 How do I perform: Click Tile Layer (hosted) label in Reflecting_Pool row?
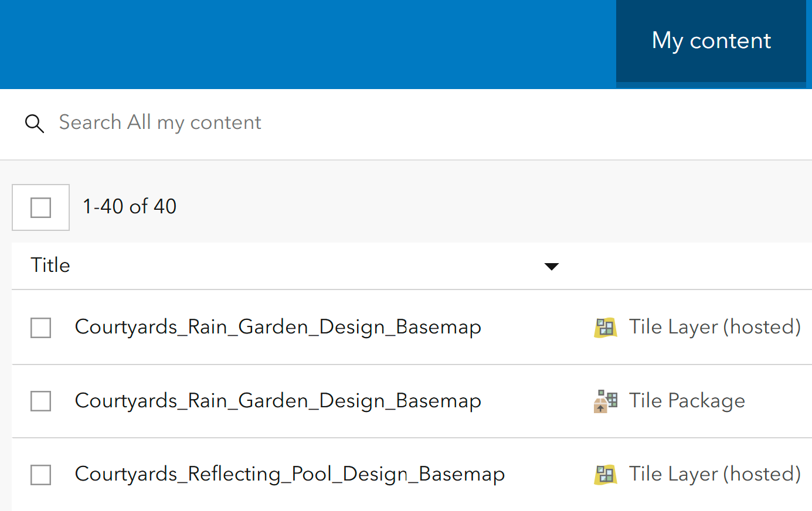(715, 474)
